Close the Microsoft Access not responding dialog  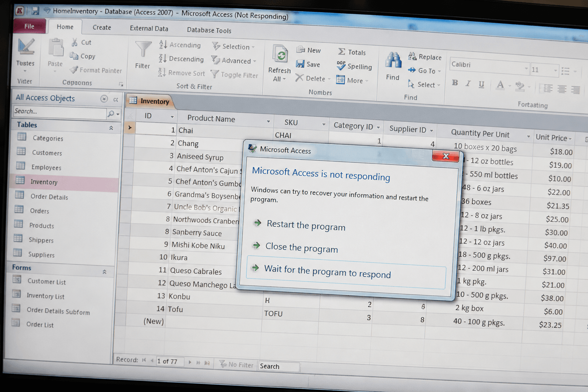point(445,156)
